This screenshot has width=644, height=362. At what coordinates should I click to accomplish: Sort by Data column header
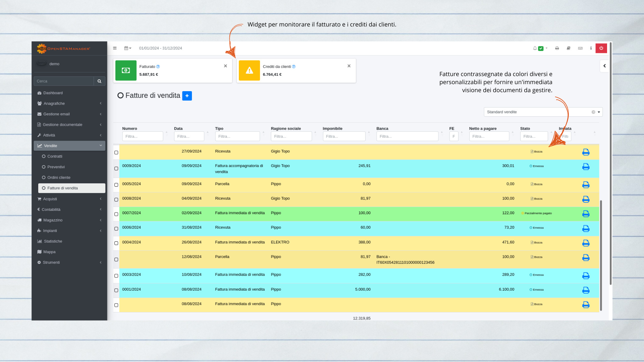tap(178, 128)
